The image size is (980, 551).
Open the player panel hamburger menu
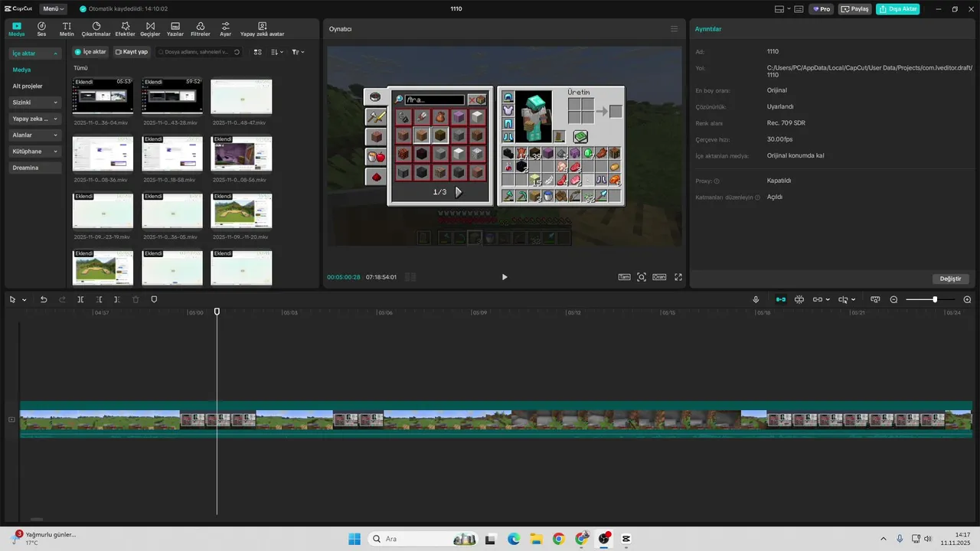click(674, 29)
